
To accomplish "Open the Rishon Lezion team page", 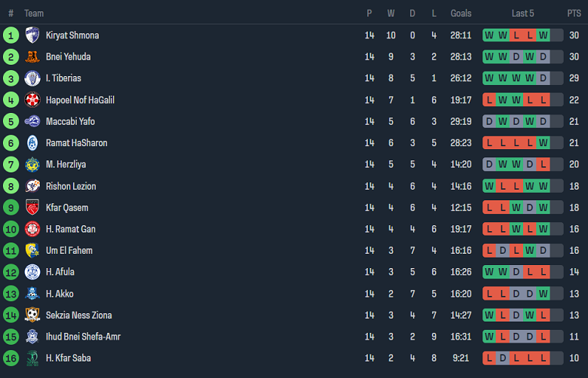I will pyautogui.click(x=71, y=186).
